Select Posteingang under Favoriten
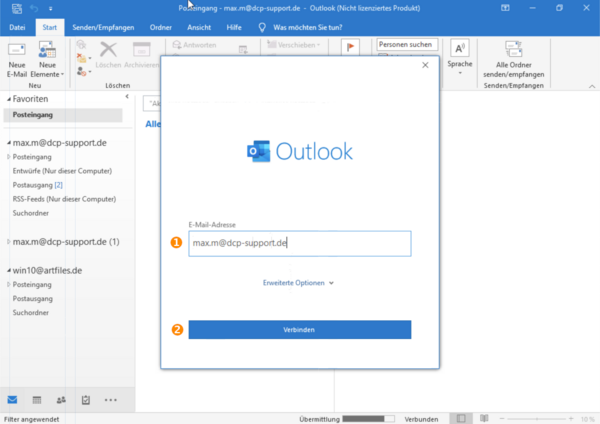The width and height of the screenshot is (600, 424). [63, 115]
